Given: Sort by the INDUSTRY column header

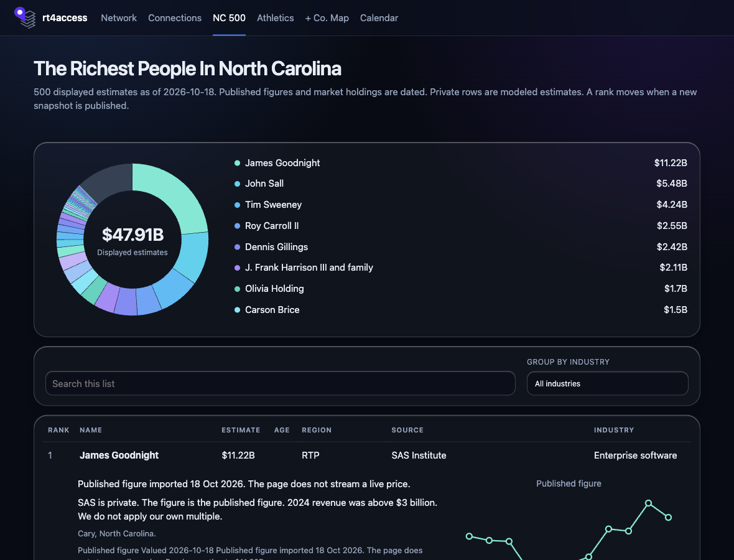Looking at the screenshot, I should (x=614, y=430).
